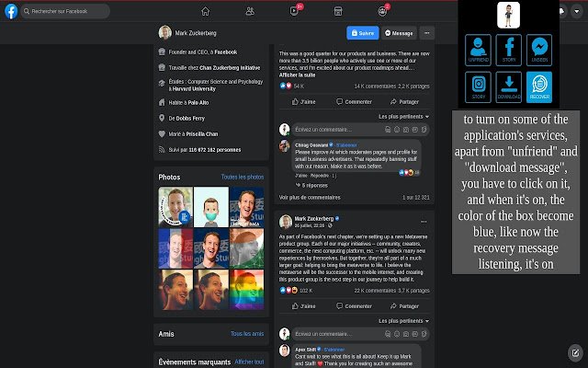Click the 3.7 K partages count
Screen dimensions: 588x368
click(413, 291)
